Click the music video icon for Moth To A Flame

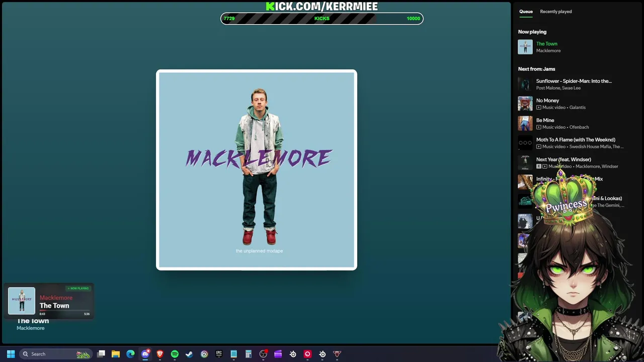539,147
